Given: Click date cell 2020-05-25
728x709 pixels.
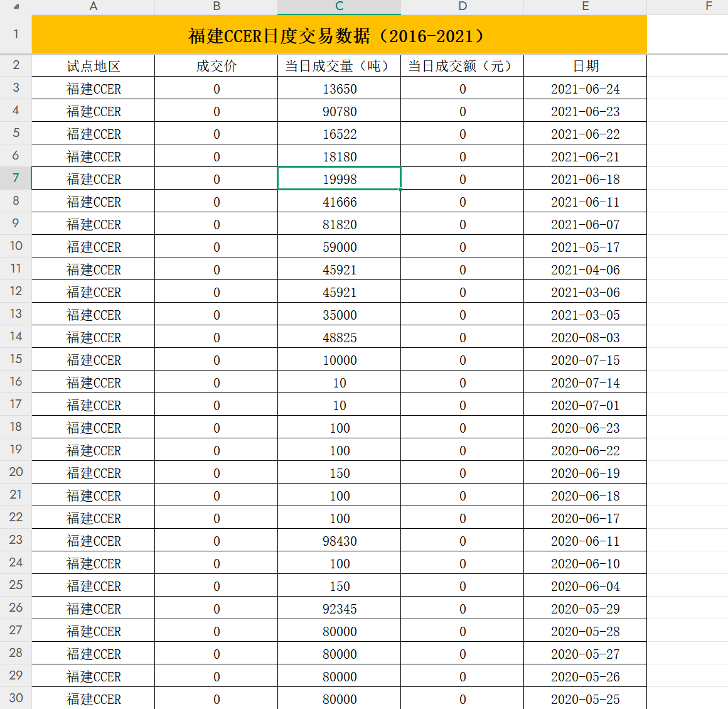Looking at the screenshot, I should click(x=585, y=699).
